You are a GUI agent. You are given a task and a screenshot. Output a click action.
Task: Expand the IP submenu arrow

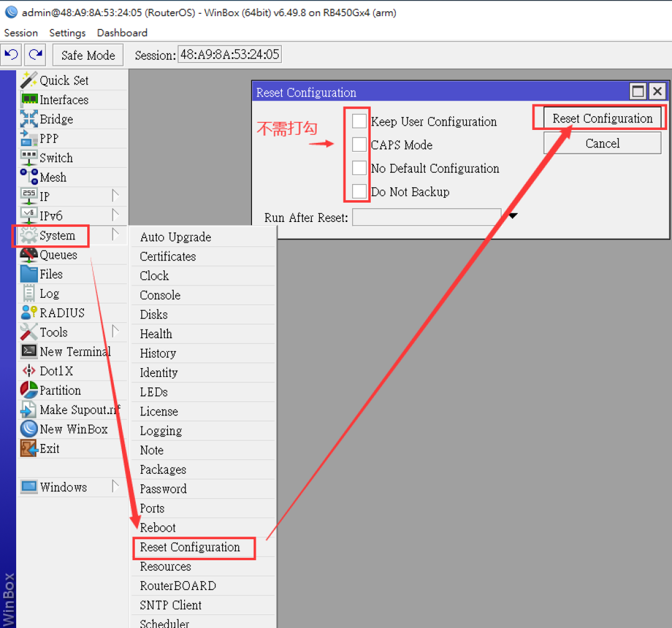[115, 196]
